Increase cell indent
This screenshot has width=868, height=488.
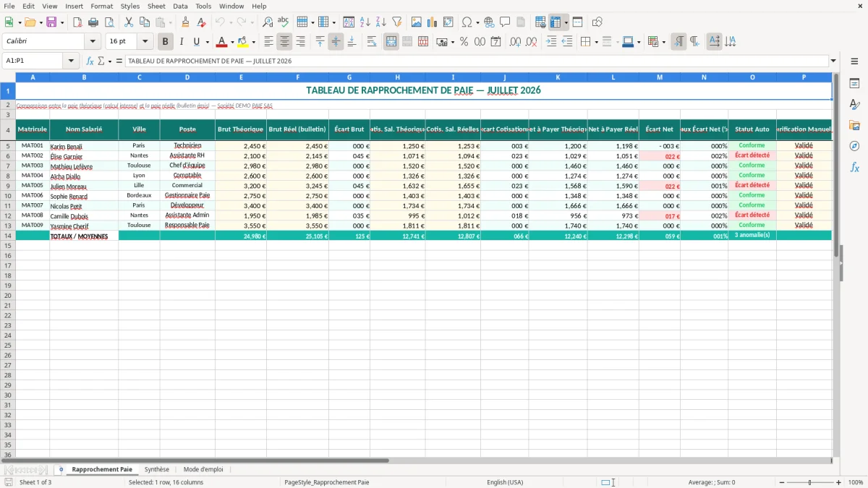pos(551,42)
